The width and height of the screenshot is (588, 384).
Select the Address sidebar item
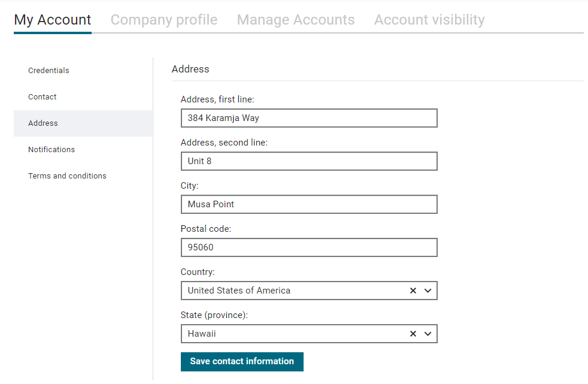43,123
